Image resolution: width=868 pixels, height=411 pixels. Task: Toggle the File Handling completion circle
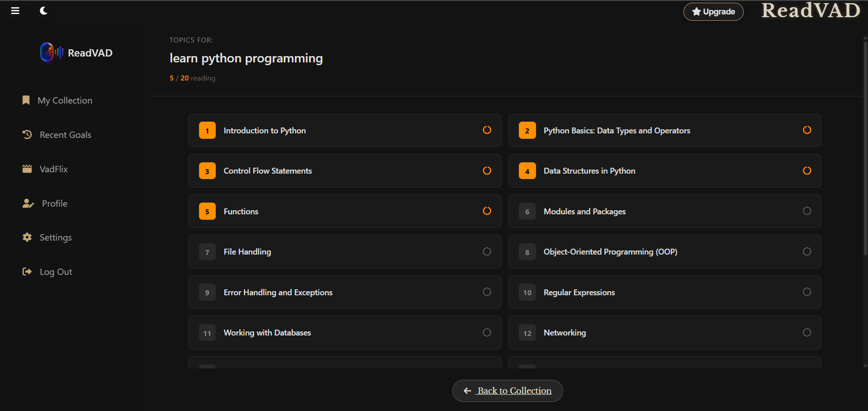(487, 251)
